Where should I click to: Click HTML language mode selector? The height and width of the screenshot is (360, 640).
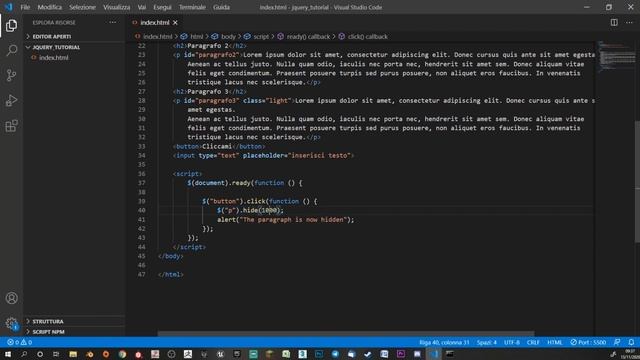(555, 342)
